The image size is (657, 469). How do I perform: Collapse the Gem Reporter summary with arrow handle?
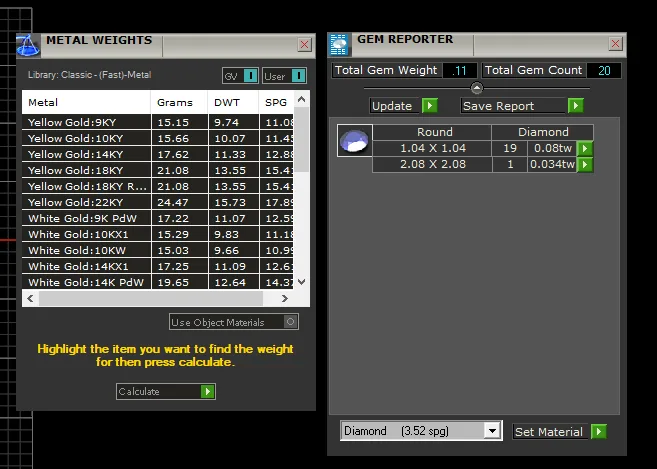tap(477, 88)
